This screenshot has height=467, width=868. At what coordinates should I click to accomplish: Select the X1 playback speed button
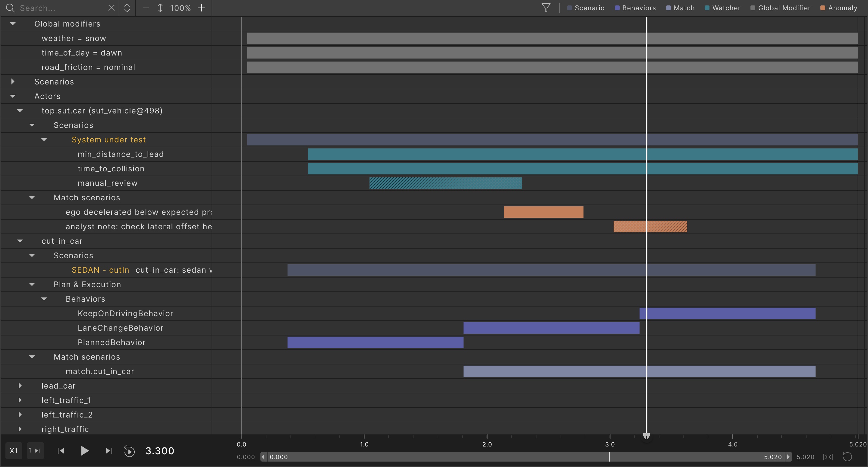coord(14,451)
